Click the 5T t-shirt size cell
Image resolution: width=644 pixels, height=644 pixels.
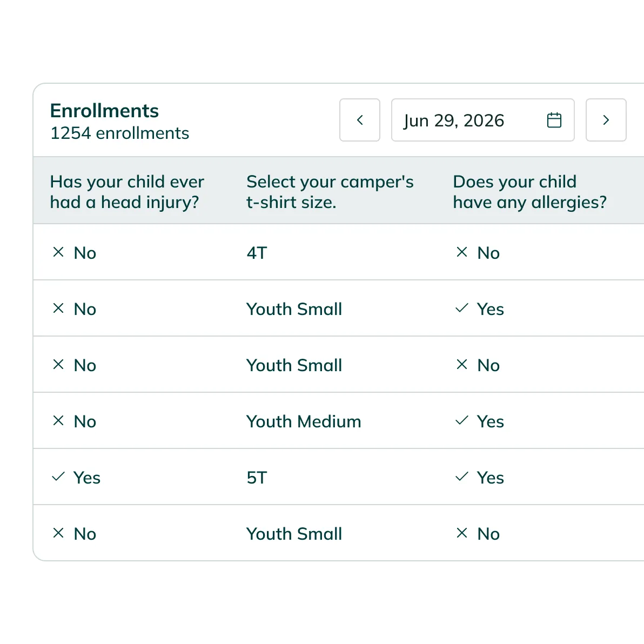(x=257, y=478)
